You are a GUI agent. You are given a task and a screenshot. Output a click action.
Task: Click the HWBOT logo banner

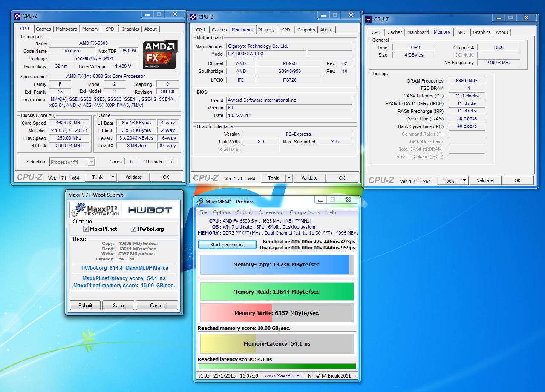point(150,210)
